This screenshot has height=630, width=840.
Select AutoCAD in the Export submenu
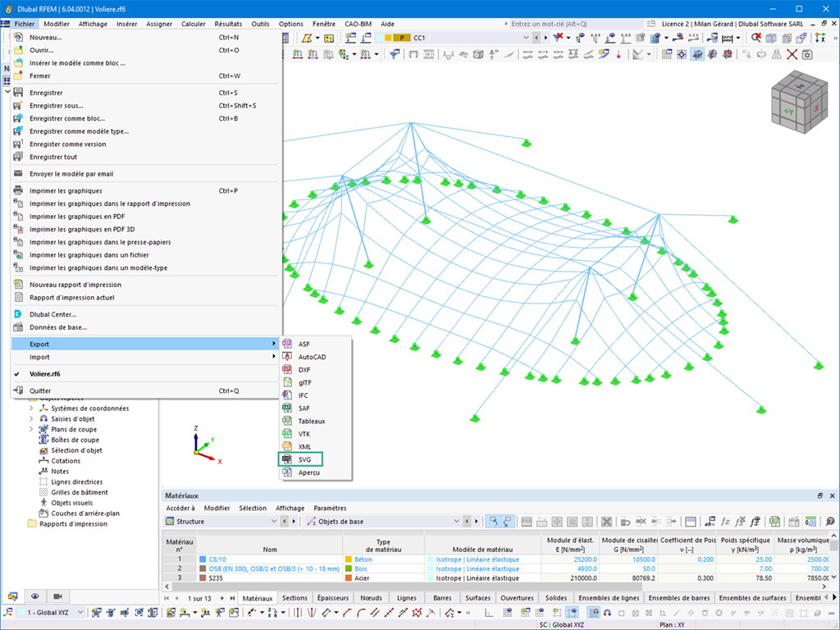point(316,357)
